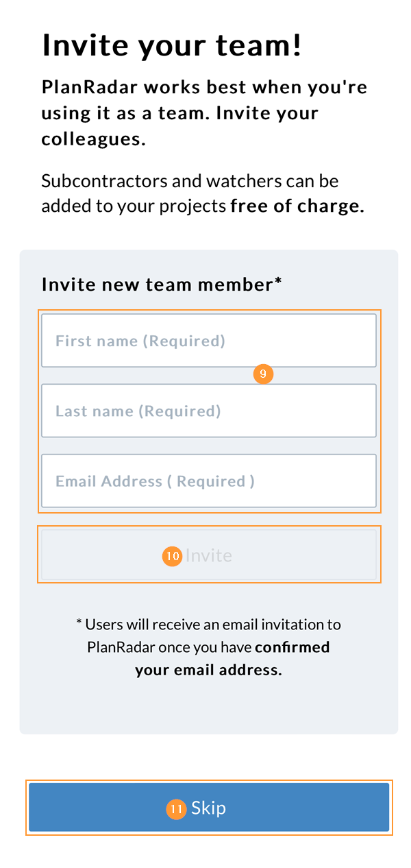This screenshot has height=868, width=411.
Task: Click the bold 'free of charge.' text
Action: tap(297, 206)
